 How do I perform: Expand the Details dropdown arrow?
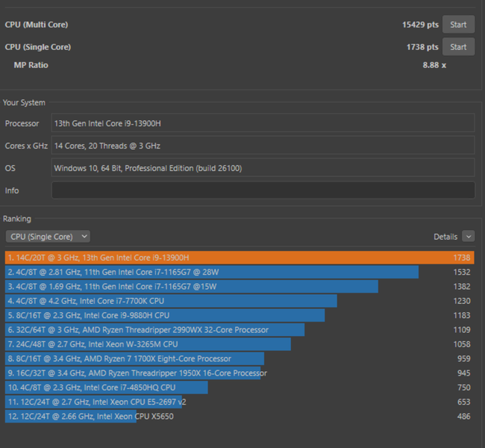(469, 236)
